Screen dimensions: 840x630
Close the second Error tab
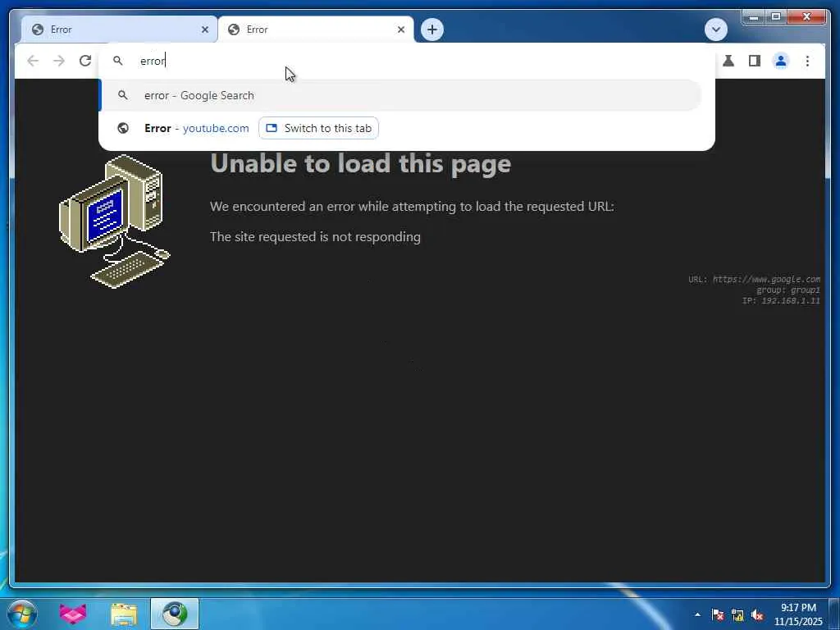click(400, 30)
